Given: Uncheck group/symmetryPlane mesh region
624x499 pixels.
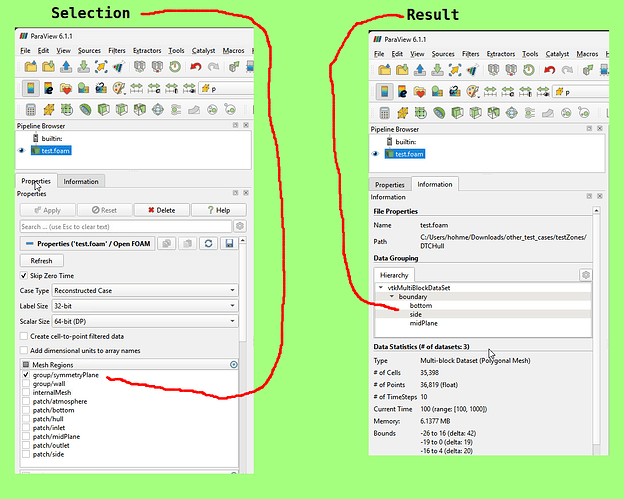Looking at the screenshot, I should pos(26,374).
